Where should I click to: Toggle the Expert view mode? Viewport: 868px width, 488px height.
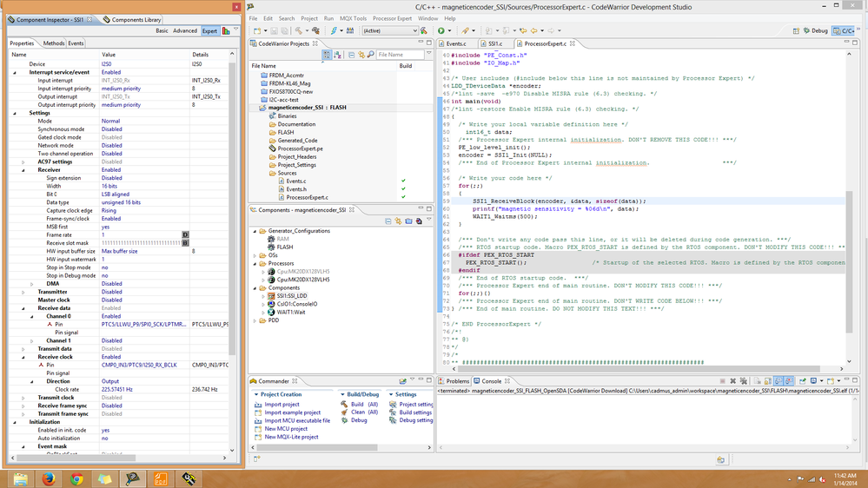209,30
